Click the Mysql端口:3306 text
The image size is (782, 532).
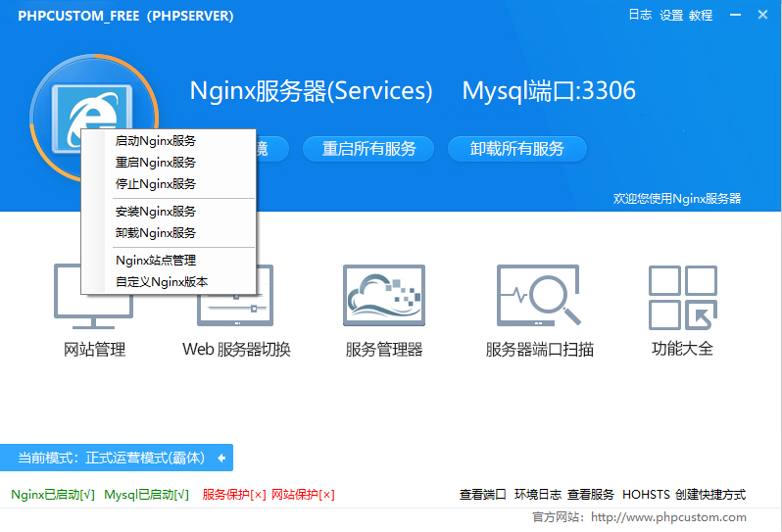click(549, 91)
